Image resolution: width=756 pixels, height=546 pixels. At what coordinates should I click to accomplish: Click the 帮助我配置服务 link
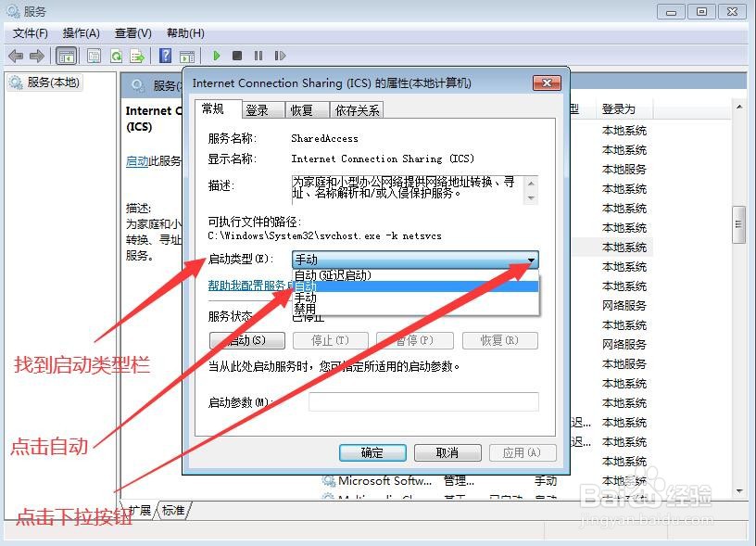(x=251, y=286)
